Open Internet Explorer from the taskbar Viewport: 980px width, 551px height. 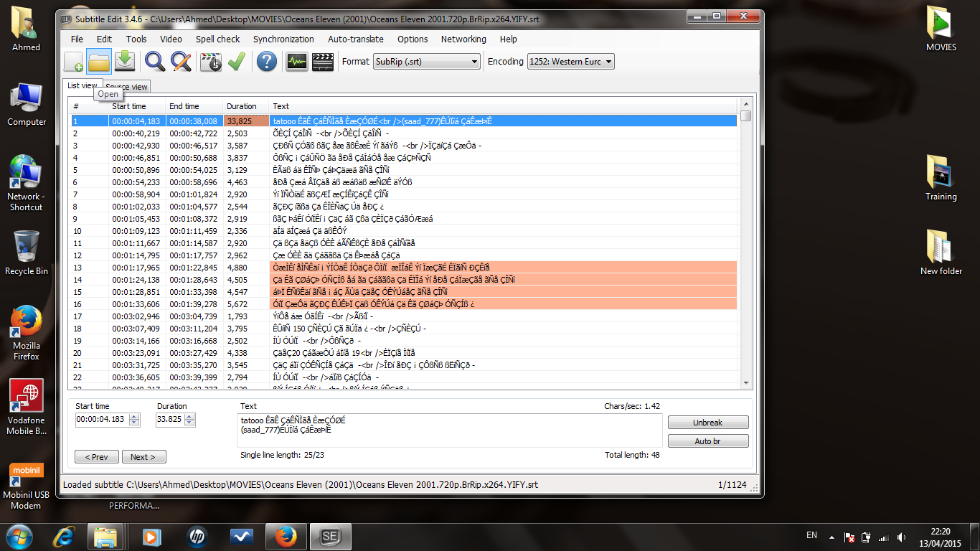tap(65, 537)
